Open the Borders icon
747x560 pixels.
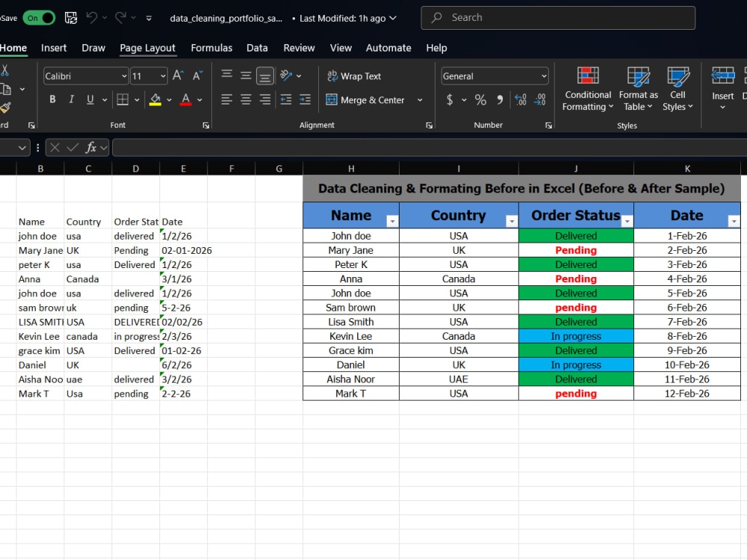pos(123,99)
